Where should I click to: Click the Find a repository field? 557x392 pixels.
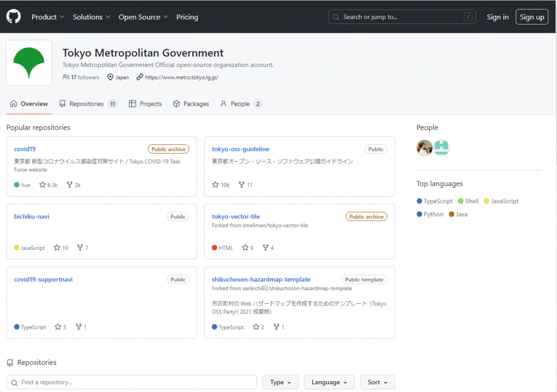[x=131, y=382]
